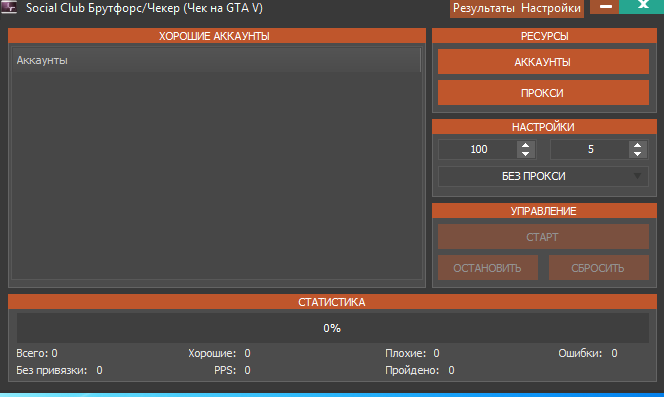Image resolution: width=664 pixels, height=397 pixels.
Task: Click the 'Пройдено: 0' statistic
Action: point(419,370)
